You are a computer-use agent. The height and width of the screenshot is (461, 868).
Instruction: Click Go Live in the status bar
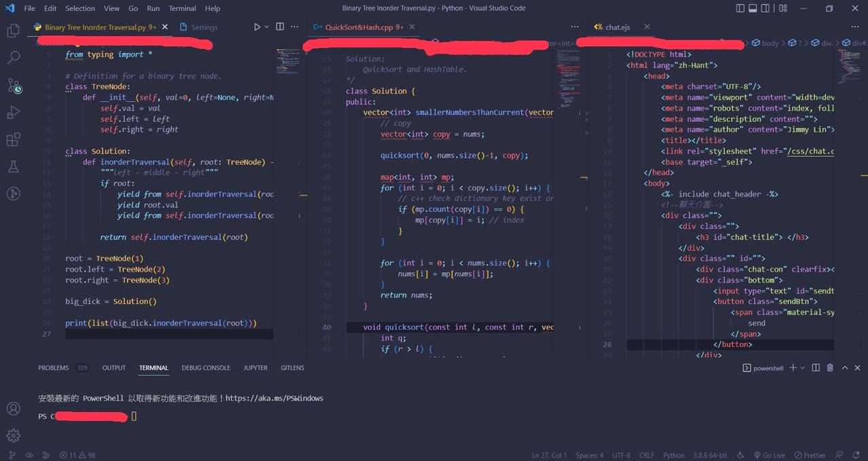pyautogui.click(x=769, y=455)
